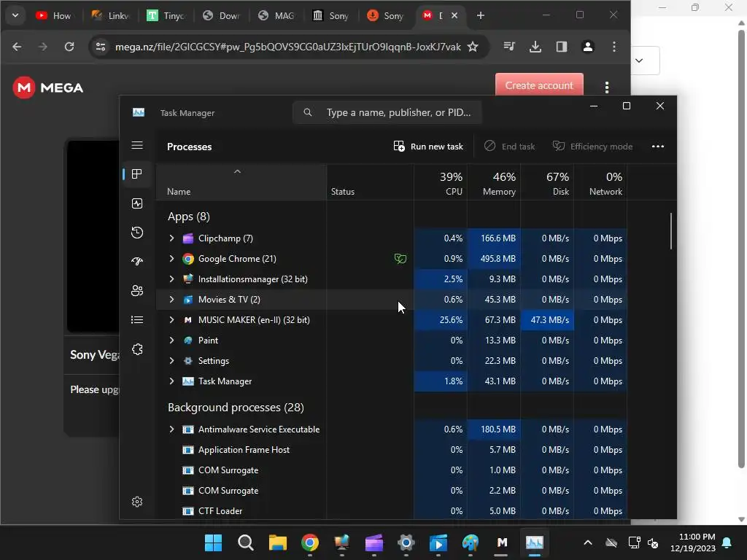
Task: Focus the Task Manager search field
Action: [x=387, y=112]
